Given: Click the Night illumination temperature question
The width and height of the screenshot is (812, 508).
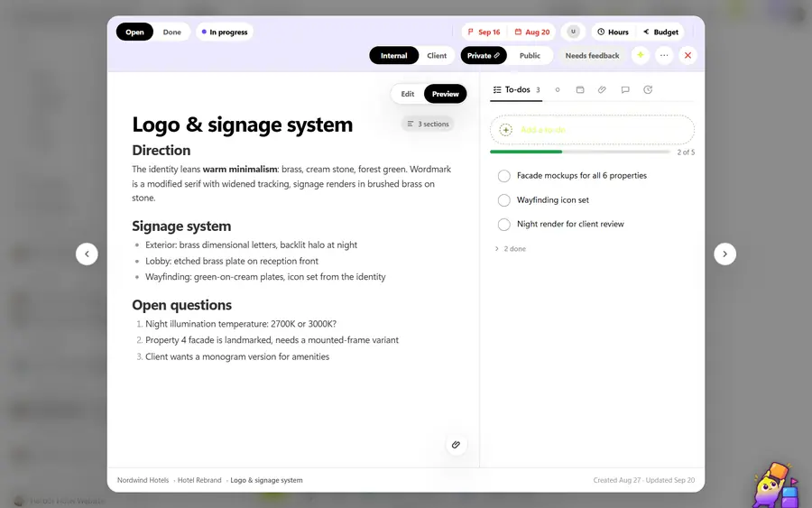Looking at the screenshot, I should [241, 324].
